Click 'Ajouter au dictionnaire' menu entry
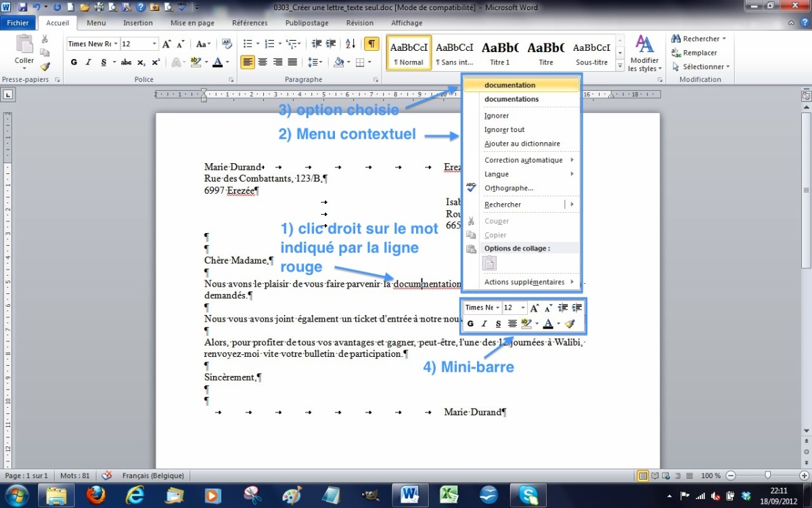Viewport: 812px width, 508px height. click(522, 144)
